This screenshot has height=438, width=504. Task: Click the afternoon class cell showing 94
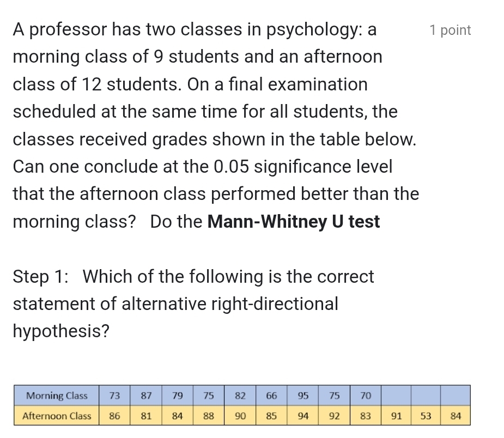tap(303, 416)
